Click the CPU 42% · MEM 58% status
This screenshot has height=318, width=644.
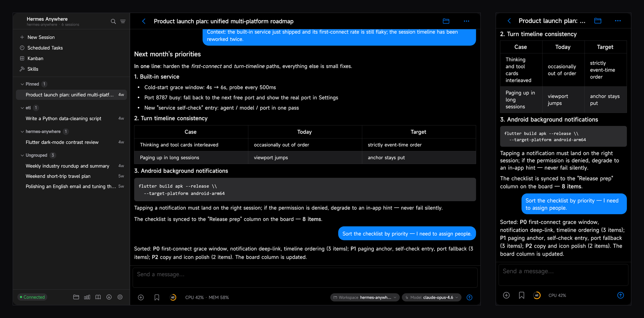click(207, 297)
